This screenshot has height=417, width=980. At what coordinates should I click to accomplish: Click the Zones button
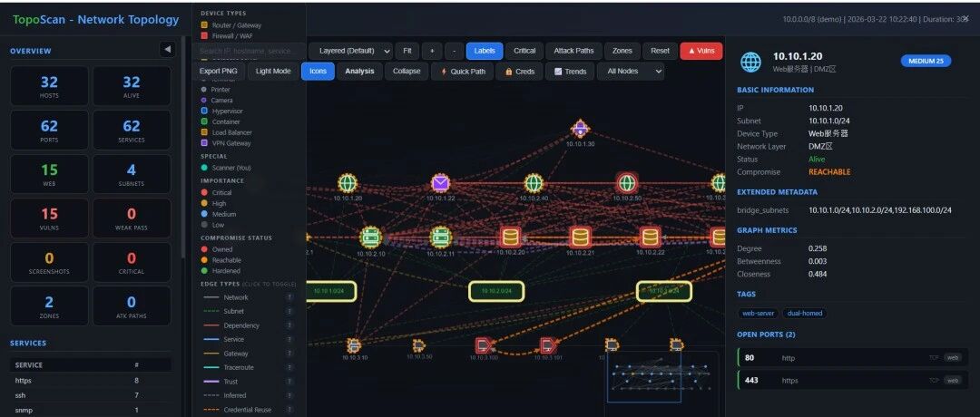click(x=622, y=51)
